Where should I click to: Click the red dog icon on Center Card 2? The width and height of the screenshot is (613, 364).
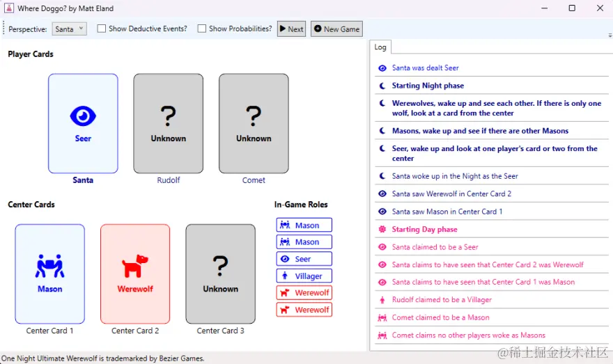pos(135,266)
